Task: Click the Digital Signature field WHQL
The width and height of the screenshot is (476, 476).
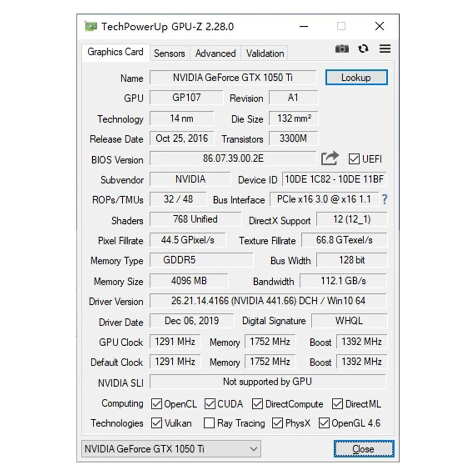Action: point(349,321)
